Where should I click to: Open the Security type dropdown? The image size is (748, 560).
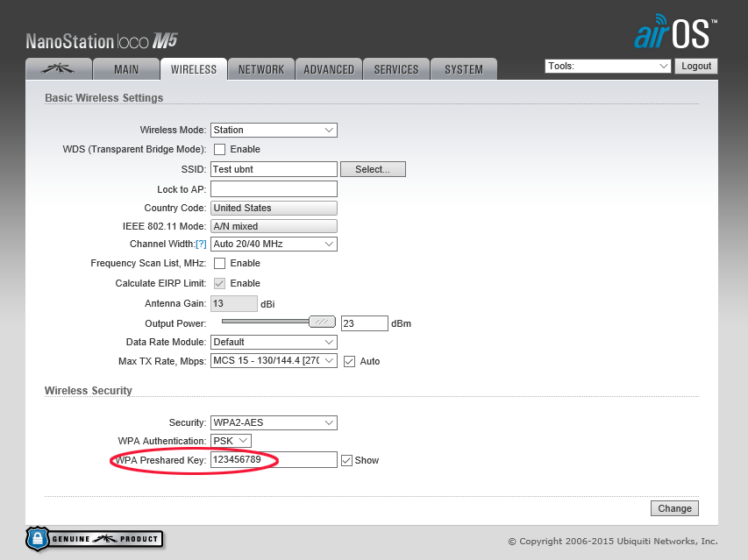coord(274,422)
